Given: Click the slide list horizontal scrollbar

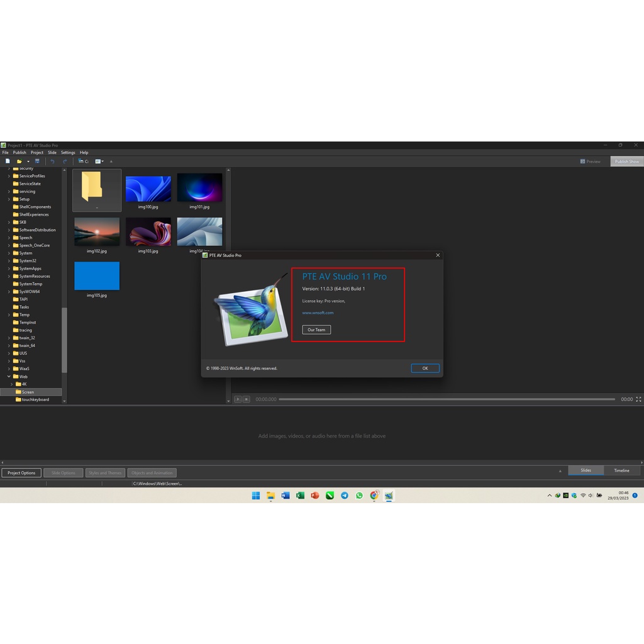Looking at the screenshot, I should [x=321, y=462].
